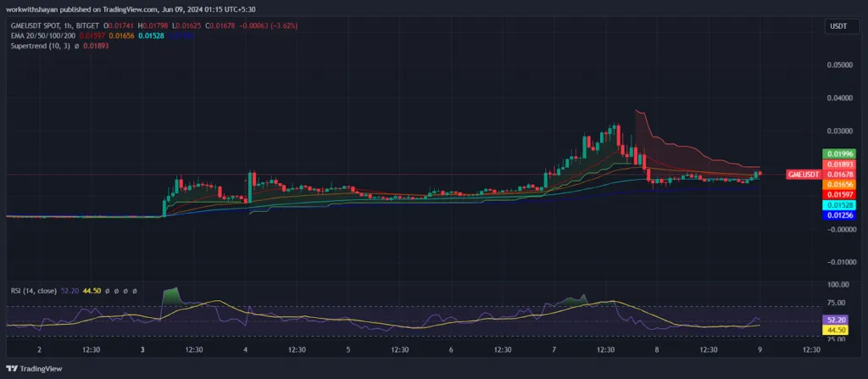Viewport: 868px width, 379px height.
Task: Click the green 0.01996 price tag
Action: coord(839,154)
